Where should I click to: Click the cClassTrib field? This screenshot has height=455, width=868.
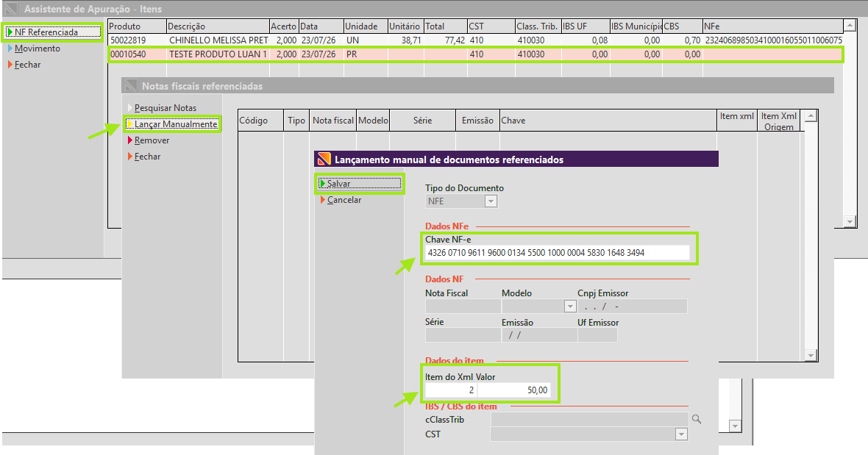[x=589, y=420]
